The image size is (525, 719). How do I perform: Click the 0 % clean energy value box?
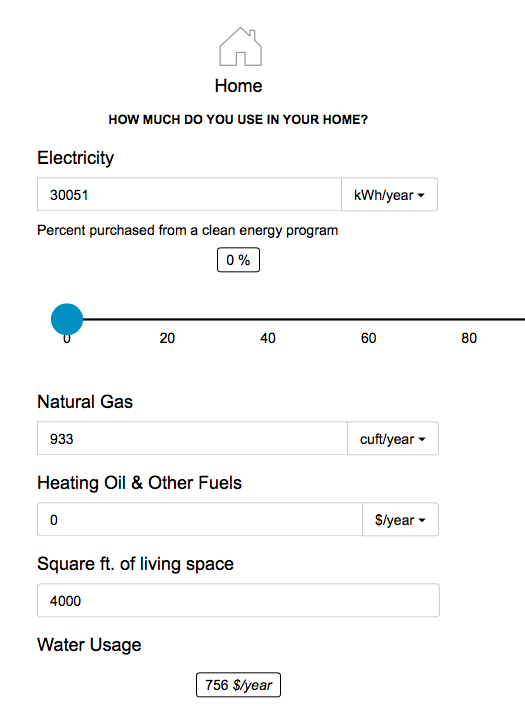[238, 260]
